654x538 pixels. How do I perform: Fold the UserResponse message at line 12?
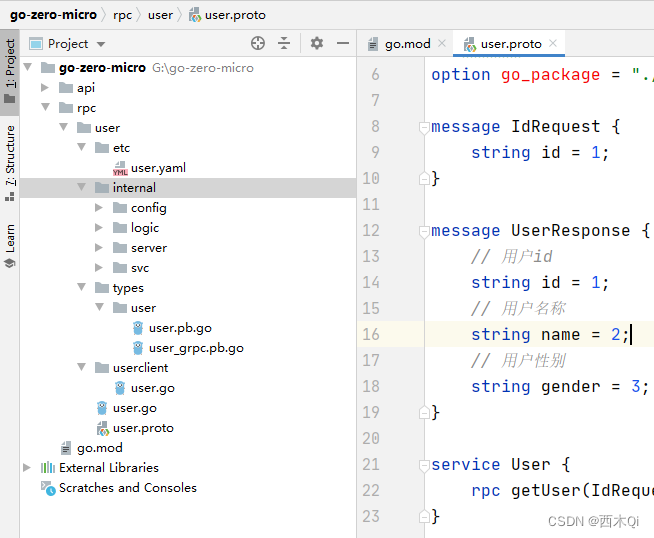click(x=423, y=231)
